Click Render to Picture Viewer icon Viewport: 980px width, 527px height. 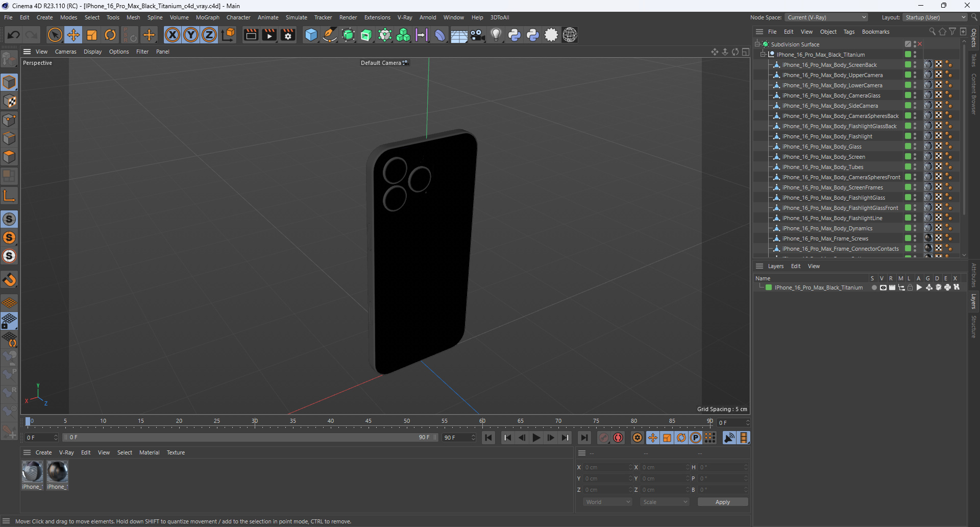(269, 35)
